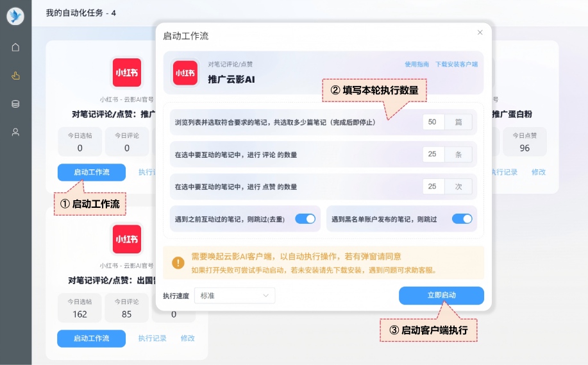Close the 启动工作流 dialog
The height and width of the screenshot is (365, 588).
point(480,33)
